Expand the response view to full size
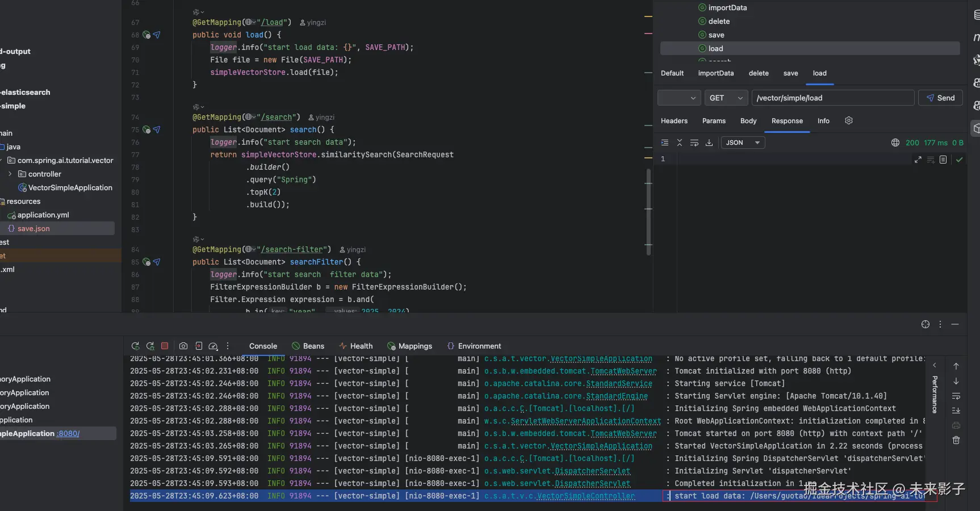The width and height of the screenshot is (980, 511). pyautogui.click(x=918, y=160)
